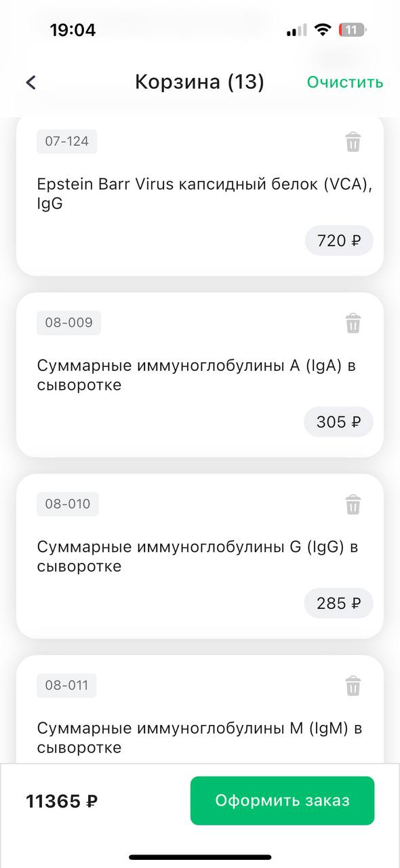Image resolution: width=400 pixels, height=868 pixels.
Task: Tap the 305 ₽ price badge
Action: click(x=338, y=422)
